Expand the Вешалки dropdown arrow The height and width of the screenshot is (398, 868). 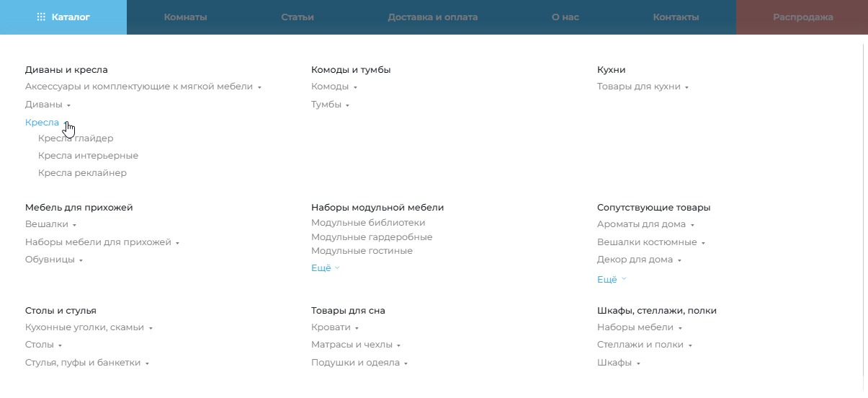[75, 225]
